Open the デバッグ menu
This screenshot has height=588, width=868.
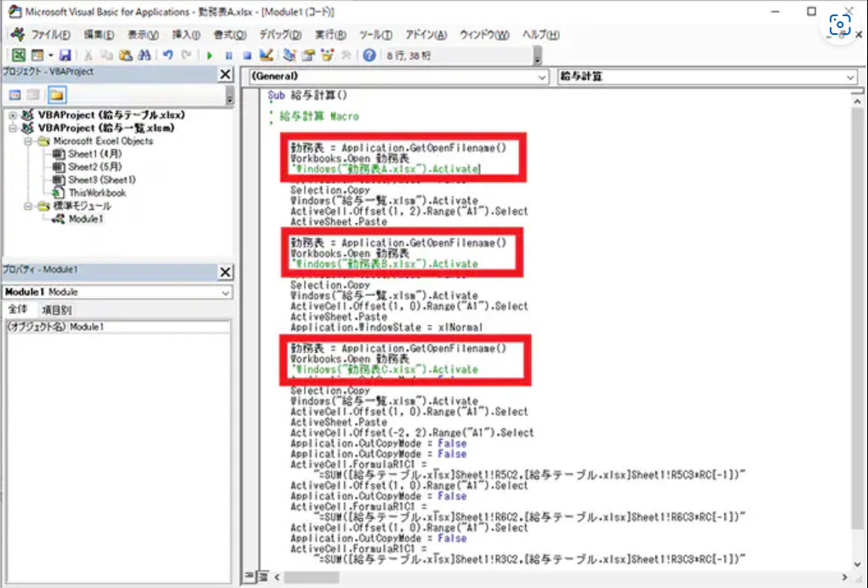tap(280, 34)
